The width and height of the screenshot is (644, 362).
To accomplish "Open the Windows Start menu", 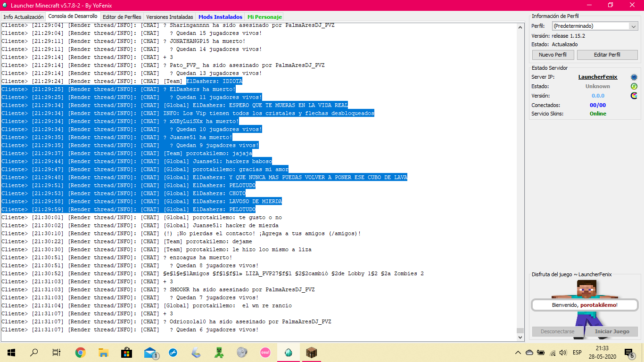I will 11,352.
